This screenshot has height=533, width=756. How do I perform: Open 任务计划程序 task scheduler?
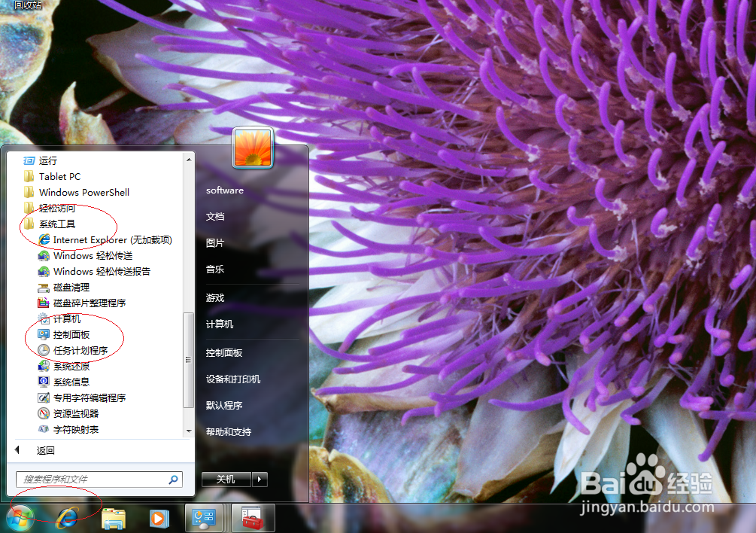(x=81, y=349)
